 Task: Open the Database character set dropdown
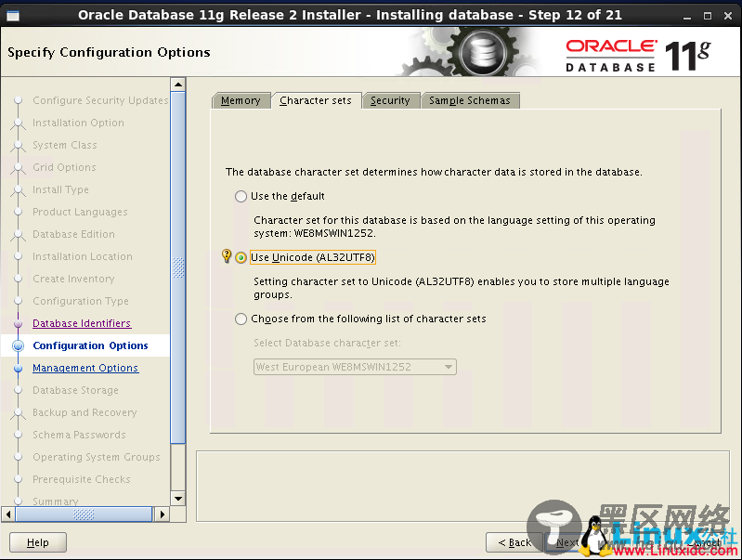click(x=355, y=367)
